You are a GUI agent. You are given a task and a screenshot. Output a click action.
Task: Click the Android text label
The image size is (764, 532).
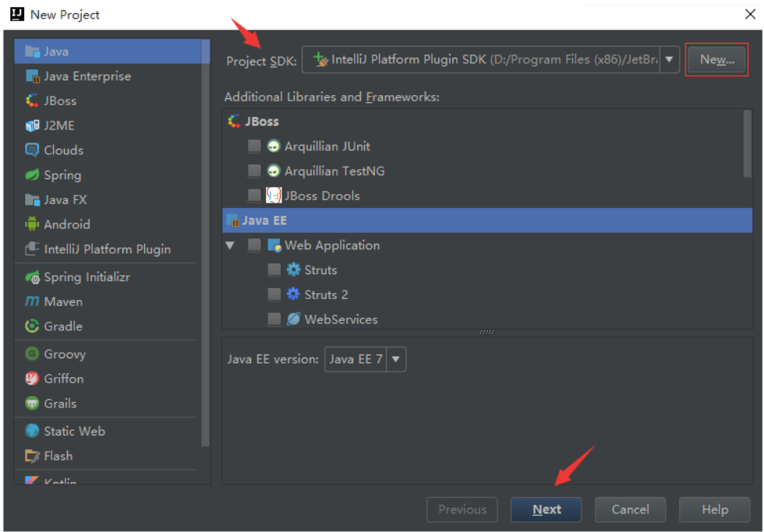[x=67, y=224]
